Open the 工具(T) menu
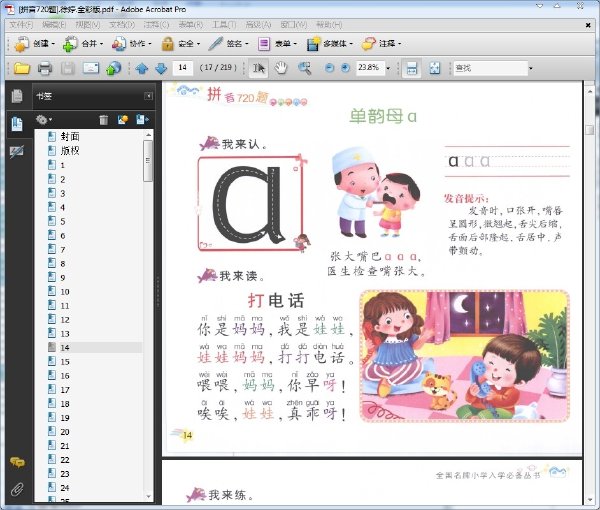The height and width of the screenshot is (510, 600). (224, 25)
